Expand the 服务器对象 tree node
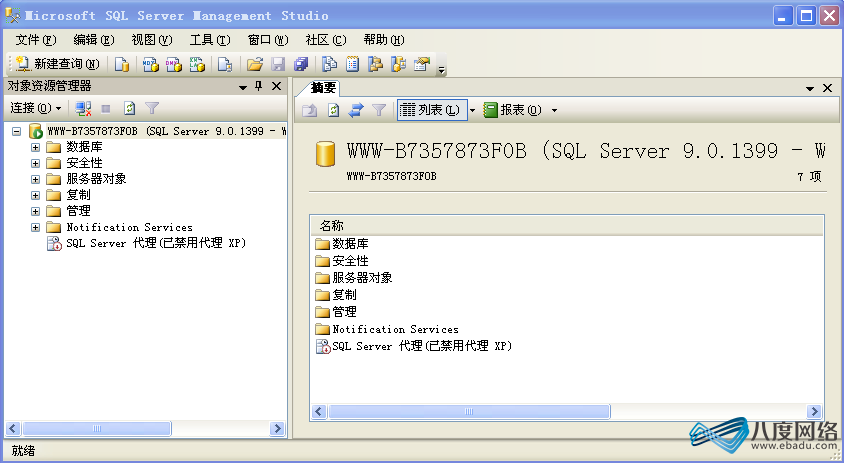Screen dimensions: 844x463 click(36, 179)
